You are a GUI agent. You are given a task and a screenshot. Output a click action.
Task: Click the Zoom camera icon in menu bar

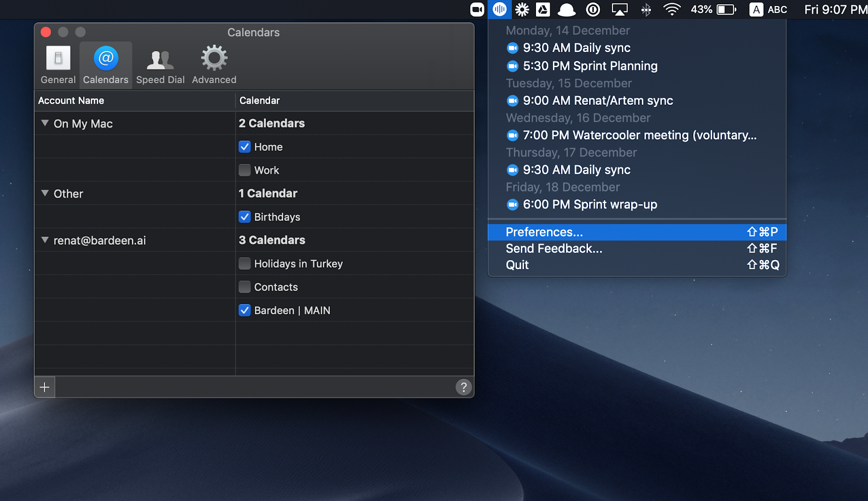click(x=477, y=9)
